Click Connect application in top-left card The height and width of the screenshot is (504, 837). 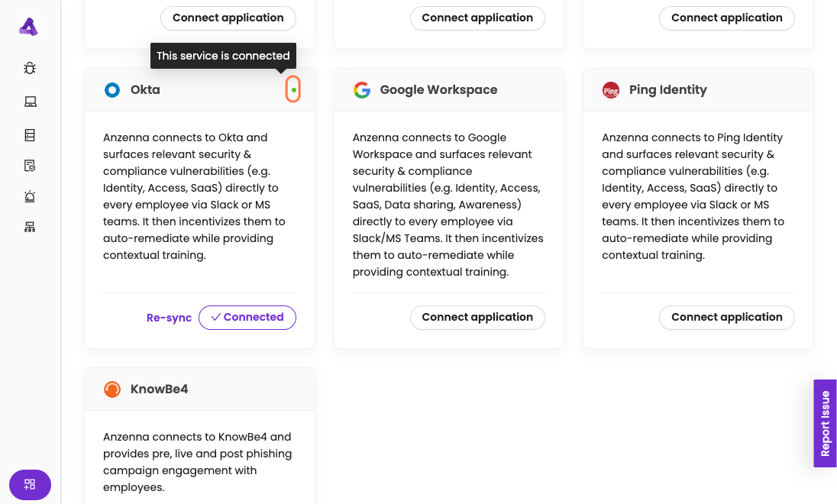click(228, 18)
